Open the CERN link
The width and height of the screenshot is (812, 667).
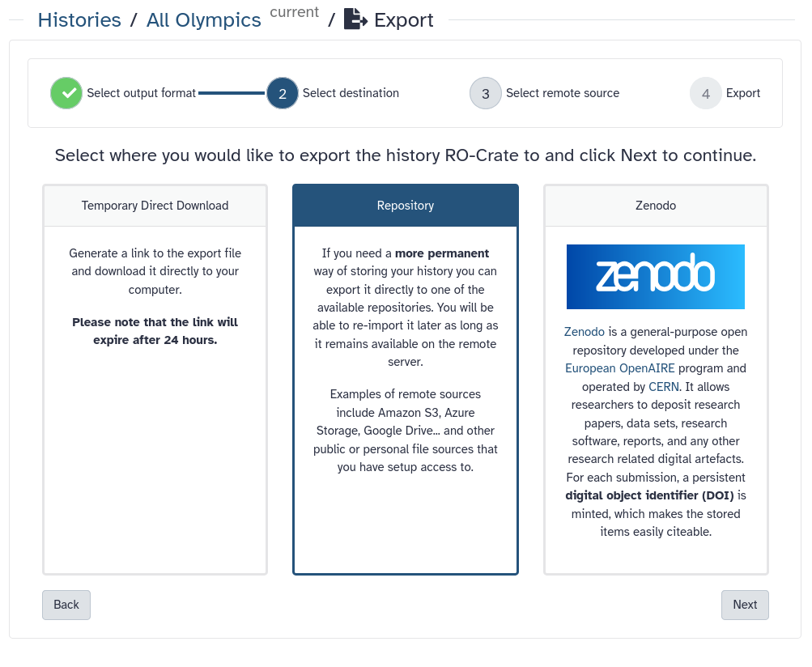[664, 387]
